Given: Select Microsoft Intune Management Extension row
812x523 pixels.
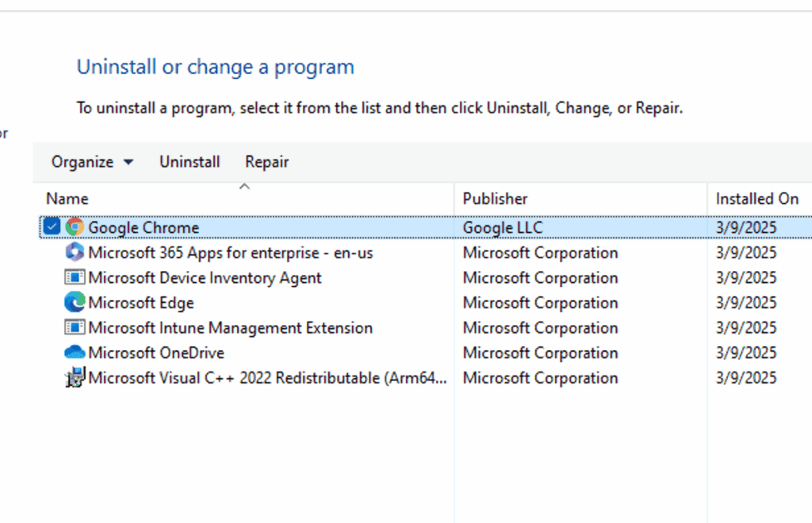Looking at the screenshot, I should (x=230, y=328).
